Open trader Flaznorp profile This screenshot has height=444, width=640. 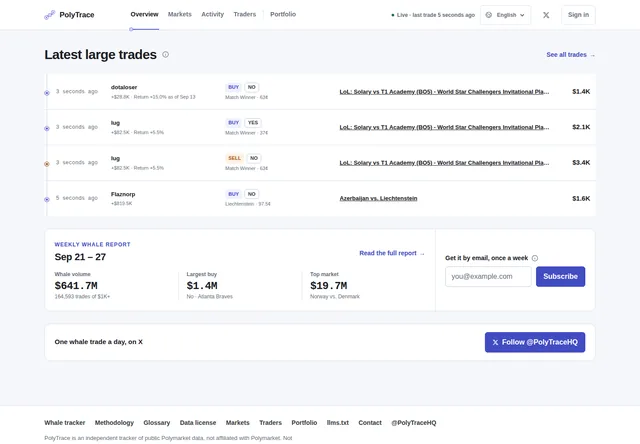pos(123,194)
